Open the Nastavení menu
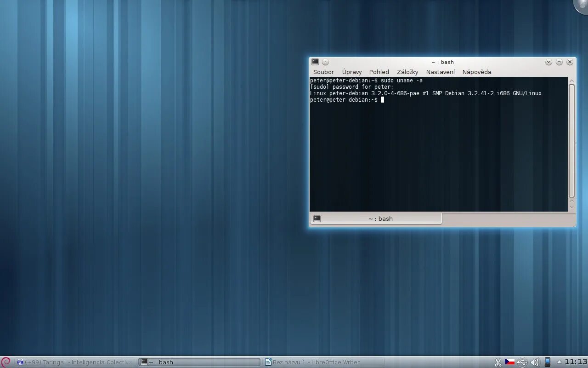Image resolution: width=588 pixels, height=368 pixels. (441, 72)
